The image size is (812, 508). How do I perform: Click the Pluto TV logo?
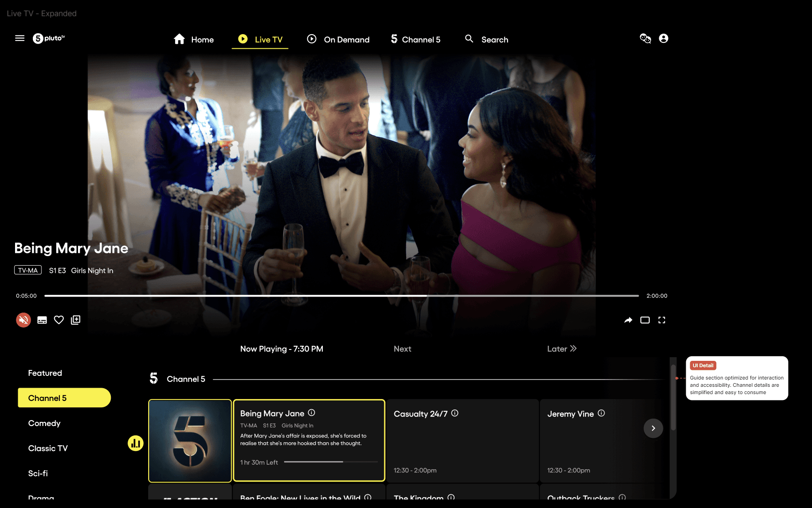pyautogui.click(x=49, y=38)
